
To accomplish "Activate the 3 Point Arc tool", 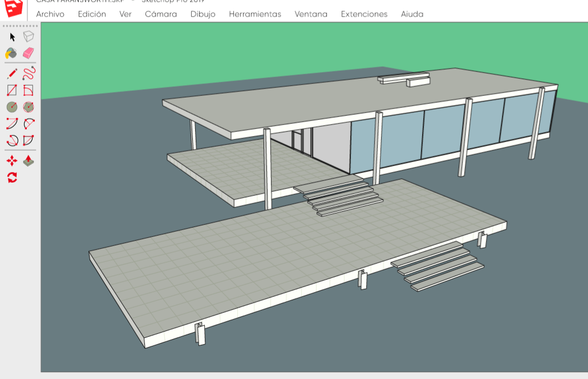I will click(13, 140).
